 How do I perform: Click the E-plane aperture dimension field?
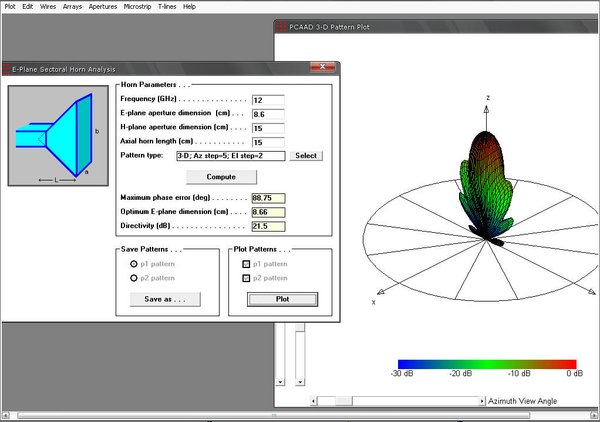(268, 114)
